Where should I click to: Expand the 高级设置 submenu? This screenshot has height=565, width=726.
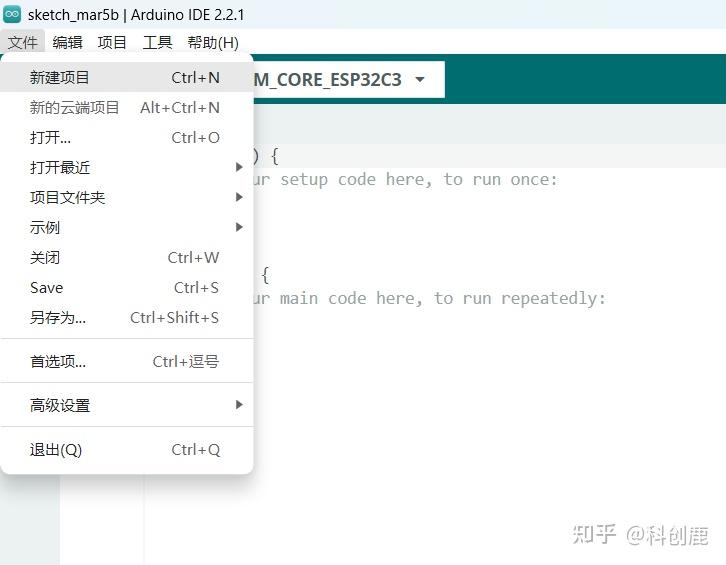coord(60,405)
